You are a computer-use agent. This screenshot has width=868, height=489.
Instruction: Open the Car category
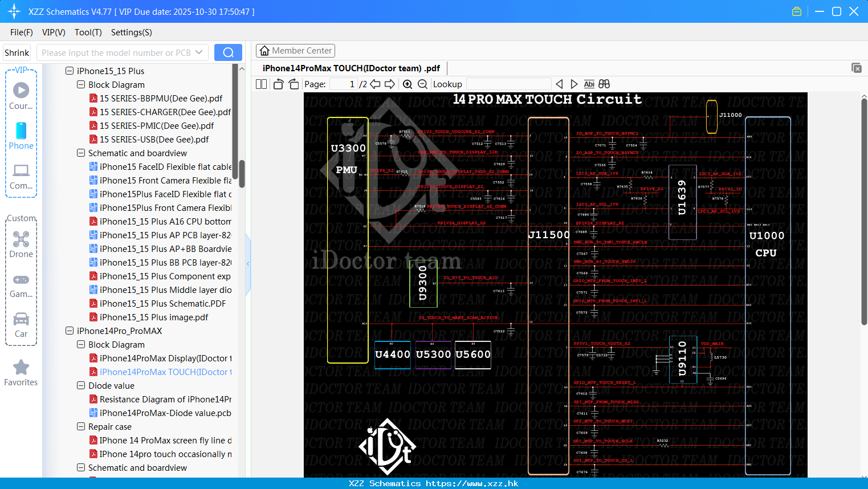click(21, 325)
